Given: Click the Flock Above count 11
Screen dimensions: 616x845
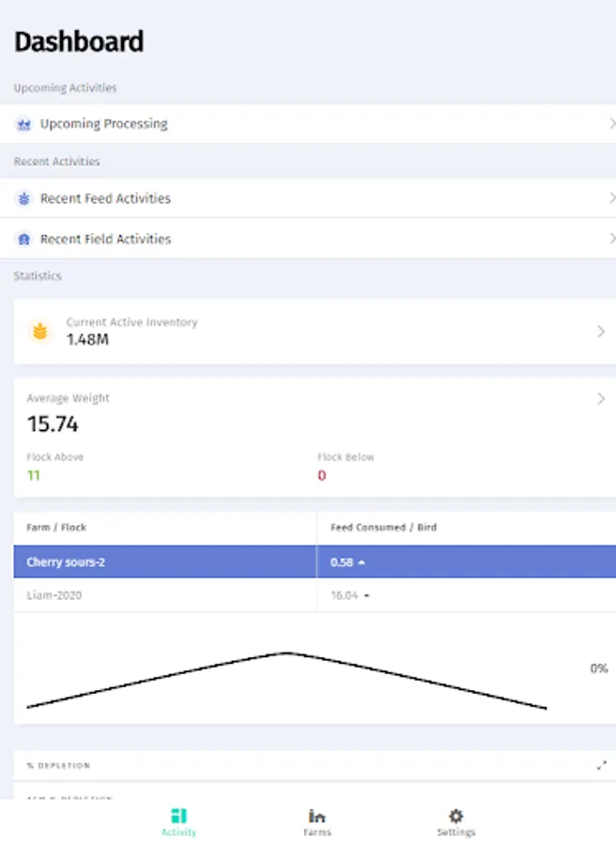Looking at the screenshot, I should click(x=33, y=475).
